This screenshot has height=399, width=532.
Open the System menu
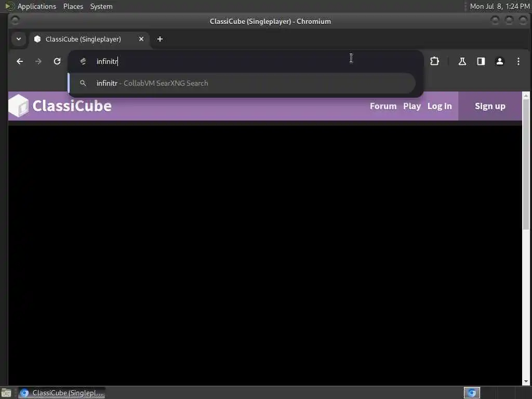pos(101,6)
